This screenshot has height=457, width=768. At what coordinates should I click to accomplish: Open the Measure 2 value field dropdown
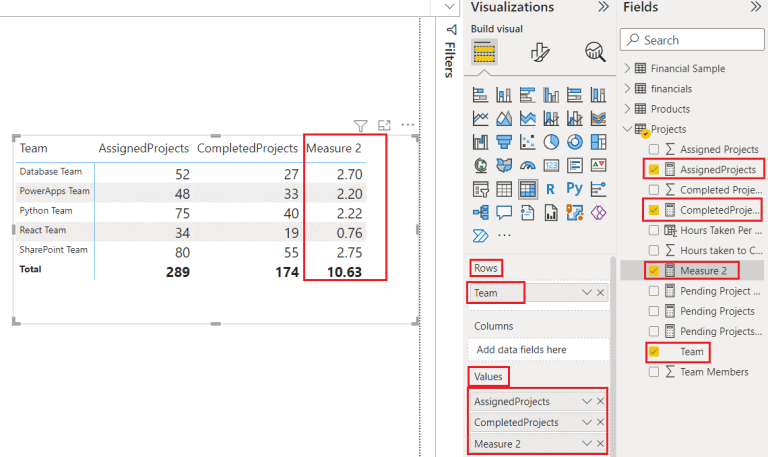pyautogui.click(x=587, y=443)
